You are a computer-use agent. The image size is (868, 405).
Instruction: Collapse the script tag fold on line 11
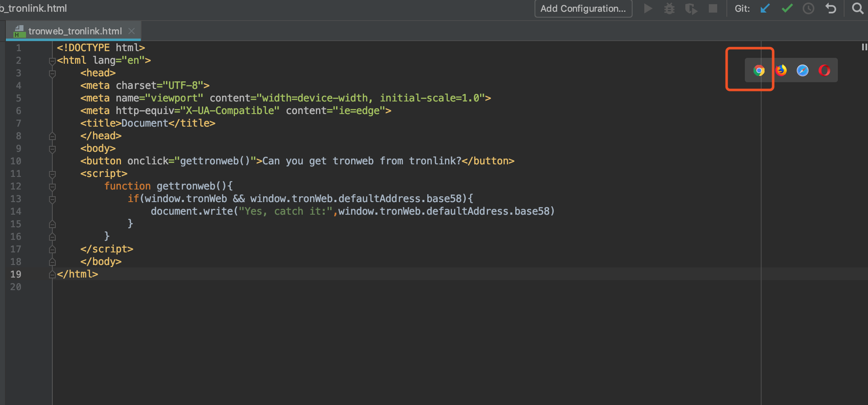52,174
